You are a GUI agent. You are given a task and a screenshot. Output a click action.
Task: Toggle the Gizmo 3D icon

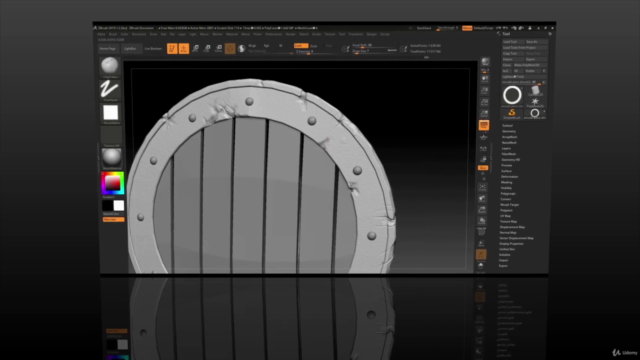[230, 49]
